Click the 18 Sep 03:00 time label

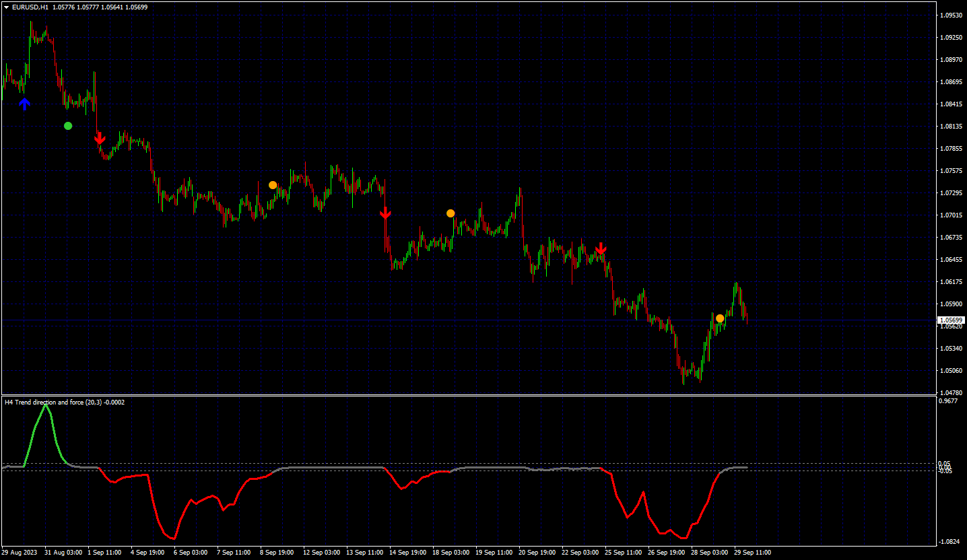[x=451, y=552]
